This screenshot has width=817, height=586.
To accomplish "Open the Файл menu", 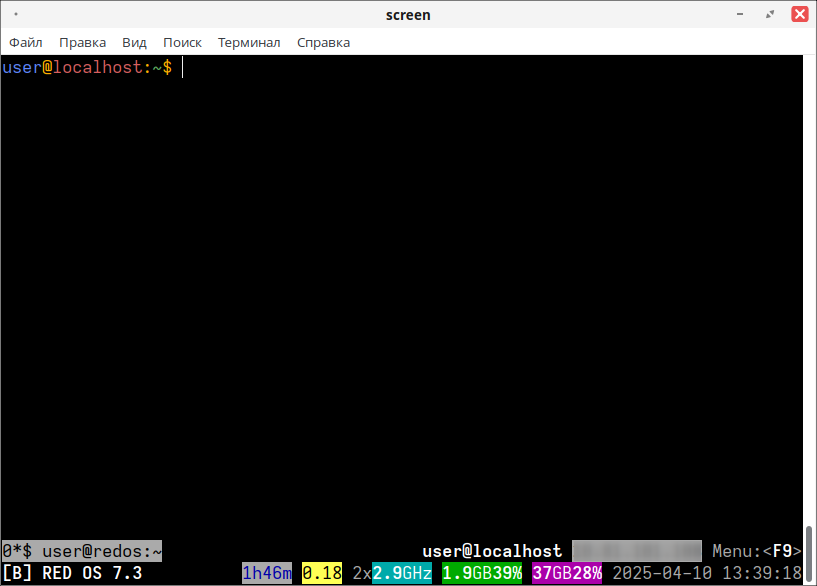I will tap(26, 42).
